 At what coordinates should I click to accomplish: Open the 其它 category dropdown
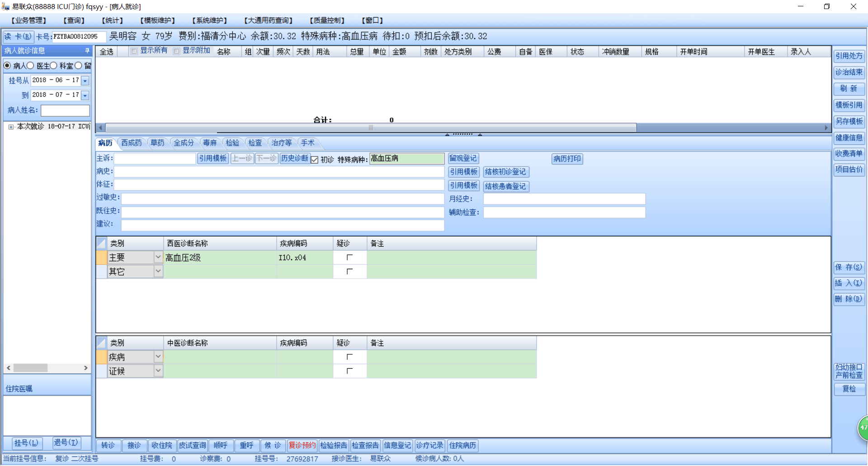click(x=158, y=271)
